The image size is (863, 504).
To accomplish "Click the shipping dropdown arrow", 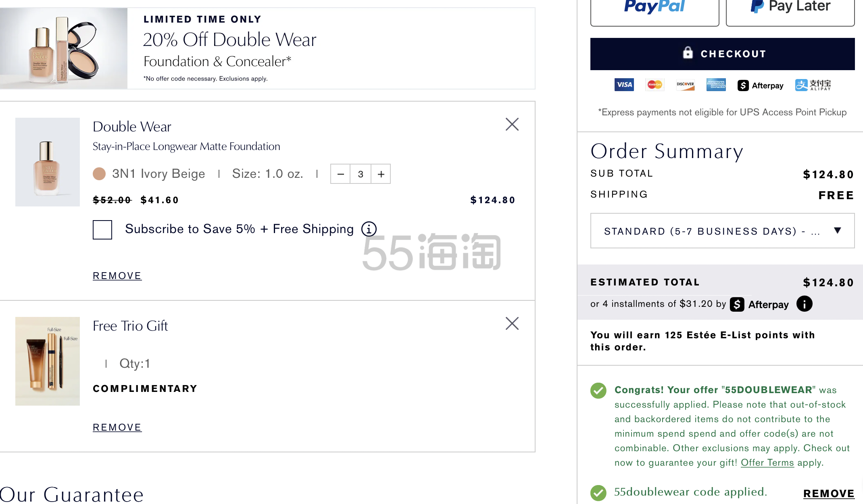I will (837, 231).
